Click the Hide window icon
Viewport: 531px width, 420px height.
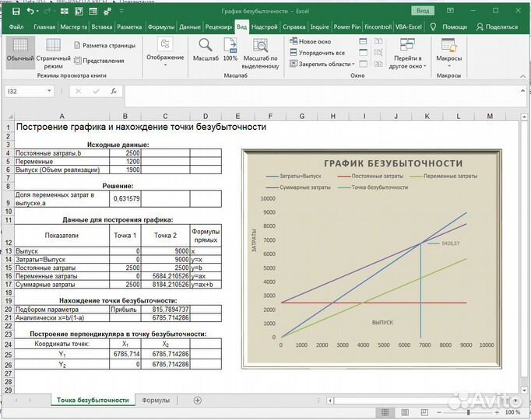(x=363, y=52)
